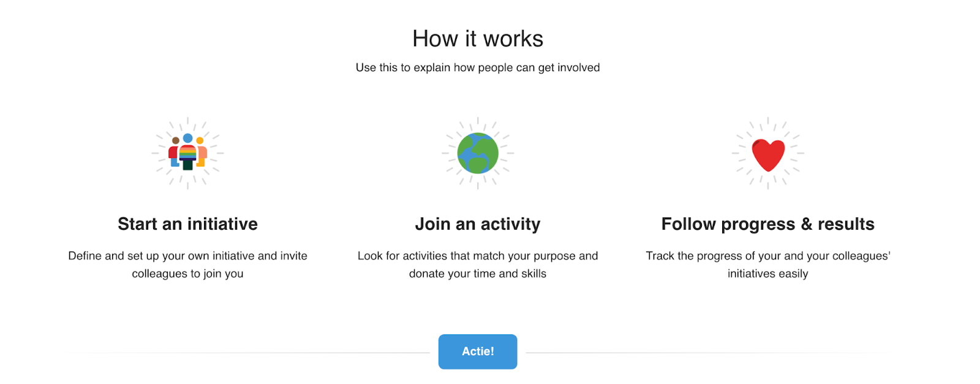This screenshot has height=384, width=980.
Task: Click the colorful people group icon
Action: 187,153
